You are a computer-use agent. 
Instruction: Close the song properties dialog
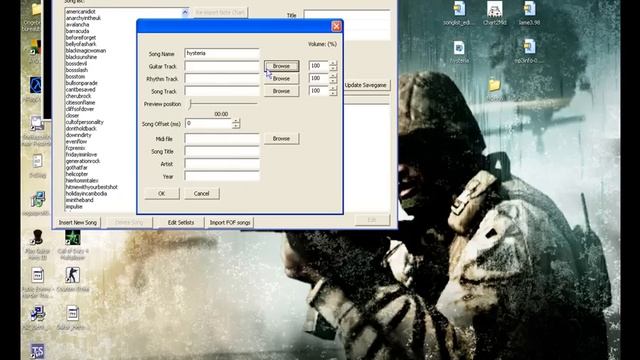pos(336,26)
